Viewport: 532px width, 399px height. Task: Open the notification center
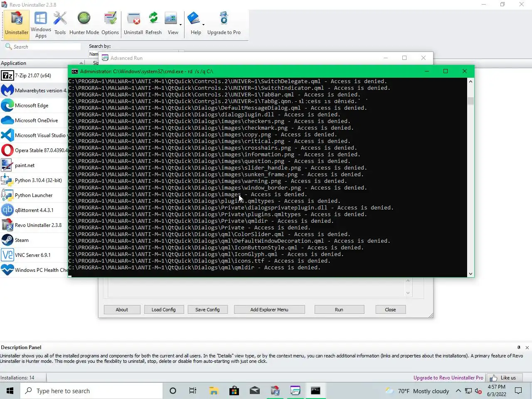(518, 391)
